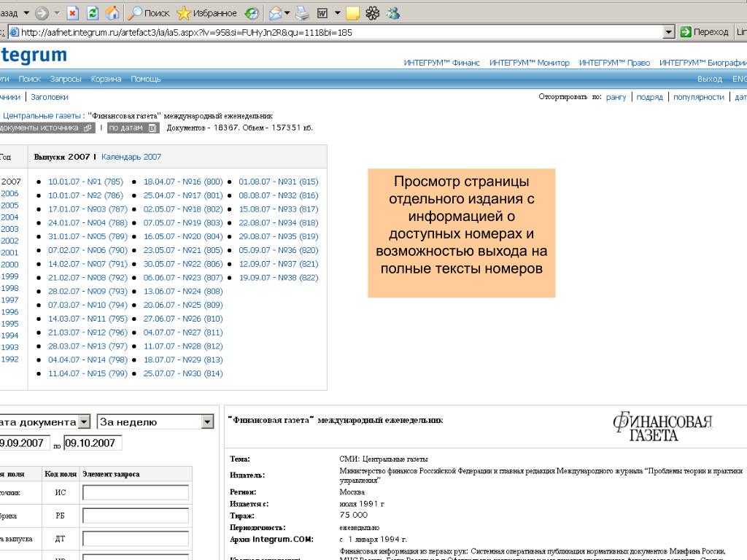Open the Word edit dropdown arrow
This screenshot has width=747, height=560.
(x=337, y=13)
